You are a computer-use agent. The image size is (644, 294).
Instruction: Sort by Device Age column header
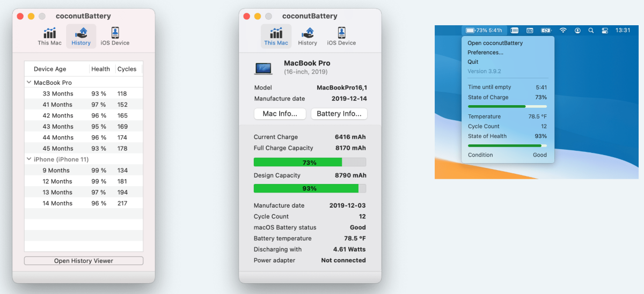click(x=57, y=69)
